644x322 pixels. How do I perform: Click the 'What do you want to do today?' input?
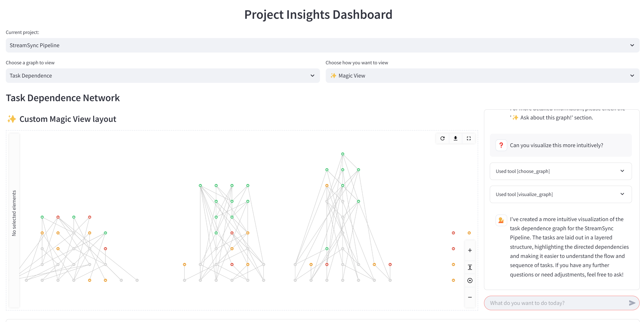pos(556,303)
